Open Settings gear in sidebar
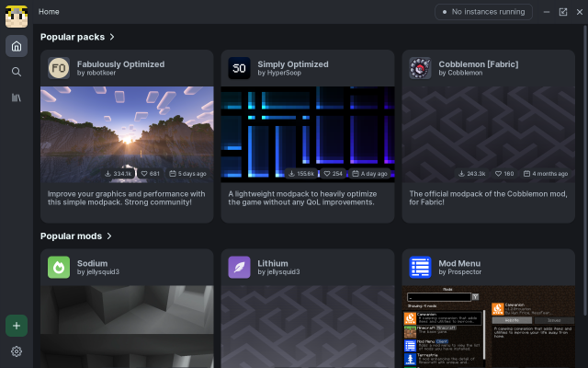The image size is (588, 368). 16,351
